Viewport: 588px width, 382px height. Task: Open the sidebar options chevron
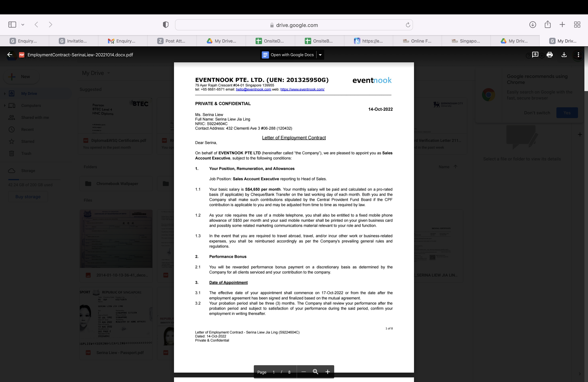[23, 24]
